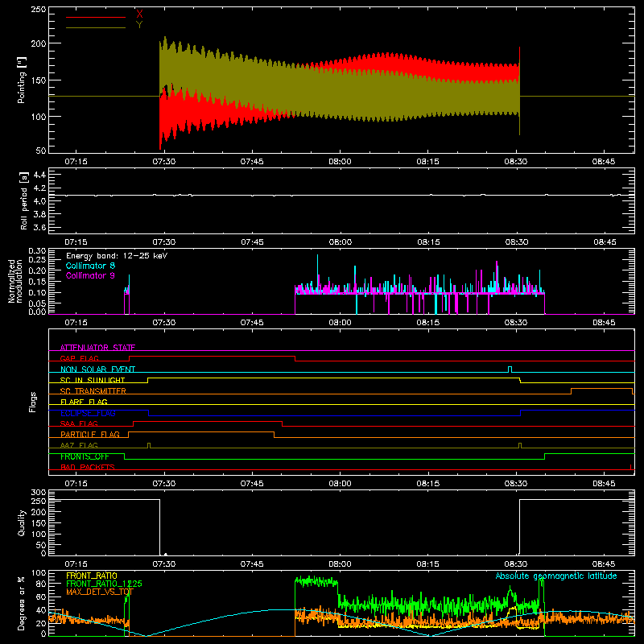Click the 'Collimator 9' legend label
Viewport: 644px width, 644px height.
[x=90, y=275]
